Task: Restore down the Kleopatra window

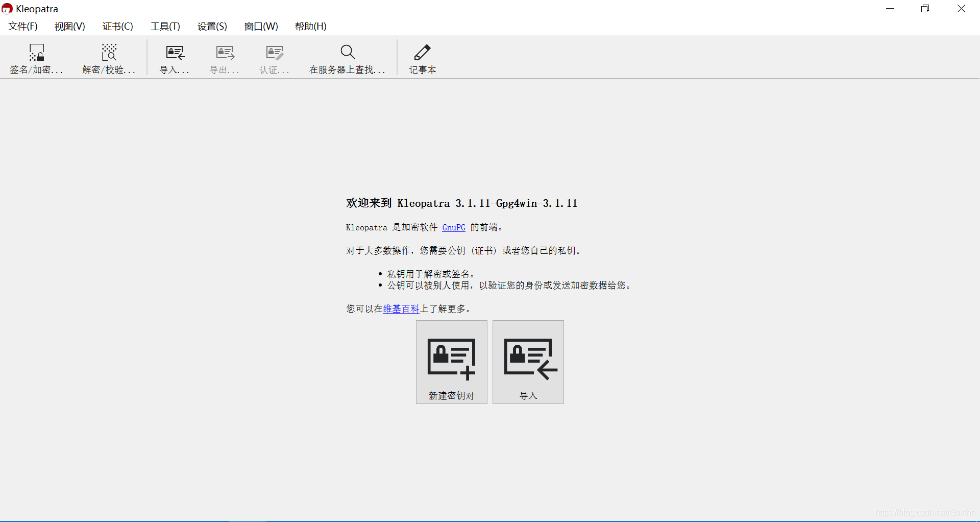Action: [x=925, y=9]
